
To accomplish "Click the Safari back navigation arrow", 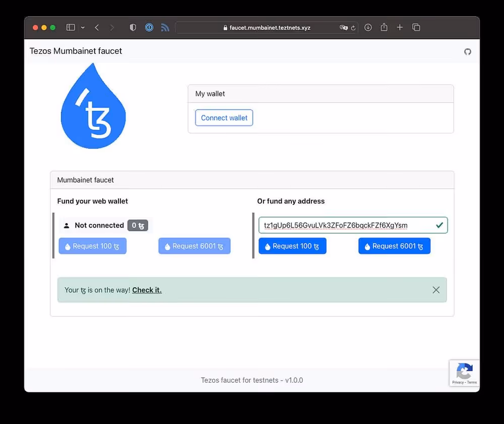I will [x=97, y=27].
